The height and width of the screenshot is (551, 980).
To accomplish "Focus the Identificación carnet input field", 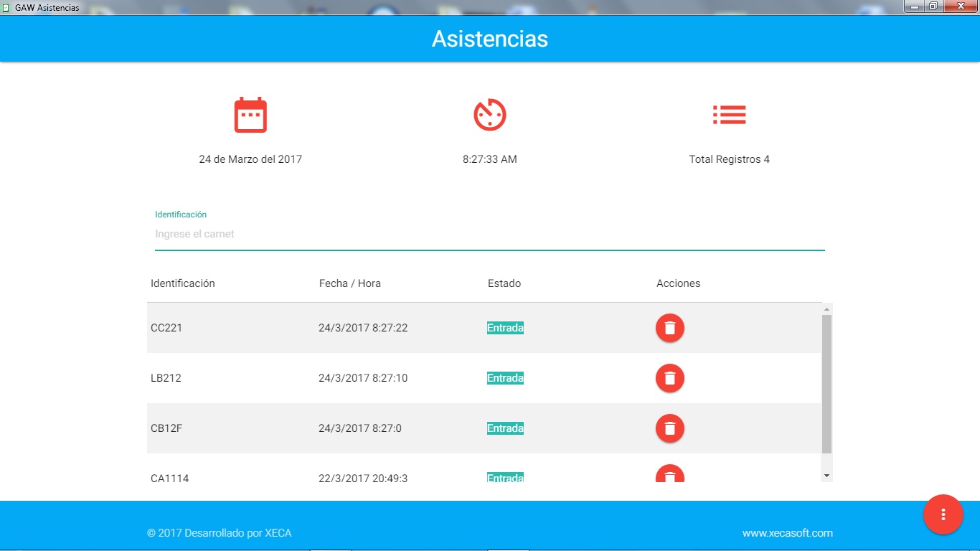I will pos(489,235).
